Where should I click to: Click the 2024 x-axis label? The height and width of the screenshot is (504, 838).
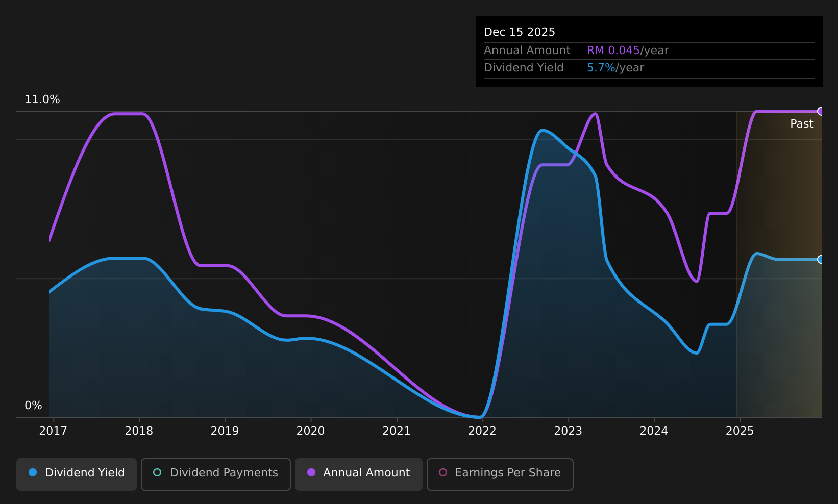click(654, 431)
